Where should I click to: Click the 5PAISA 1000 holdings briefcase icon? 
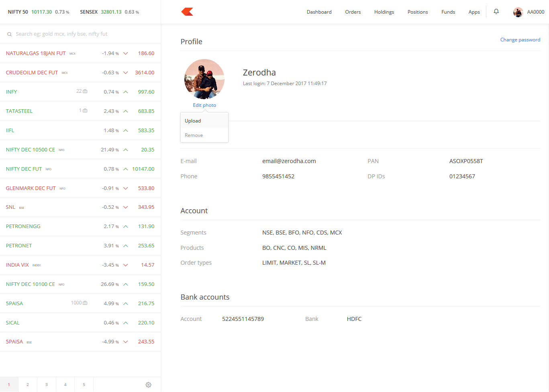pyautogui.click(x=85, y=303)
